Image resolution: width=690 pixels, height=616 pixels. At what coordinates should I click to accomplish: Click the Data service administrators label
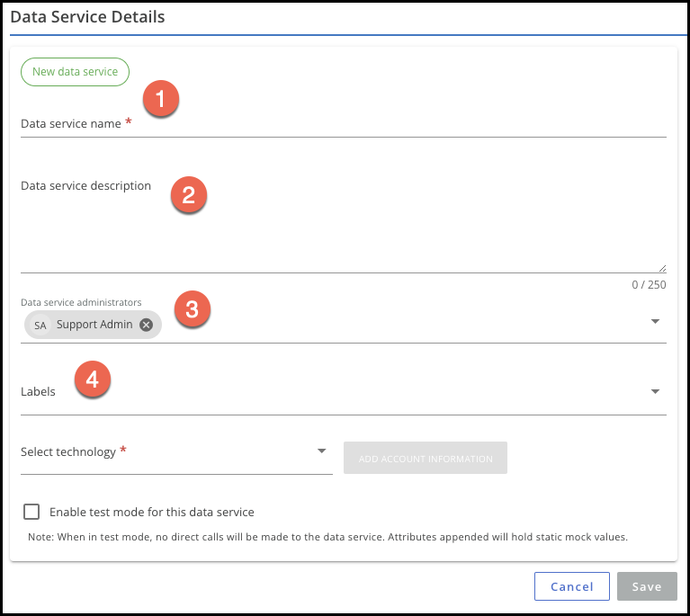point(81,302)
